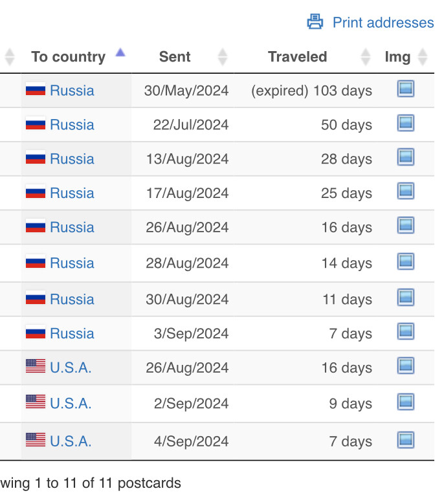Sort table by To country column
This screenshot has width=444, height=504.
click(68, 57)
